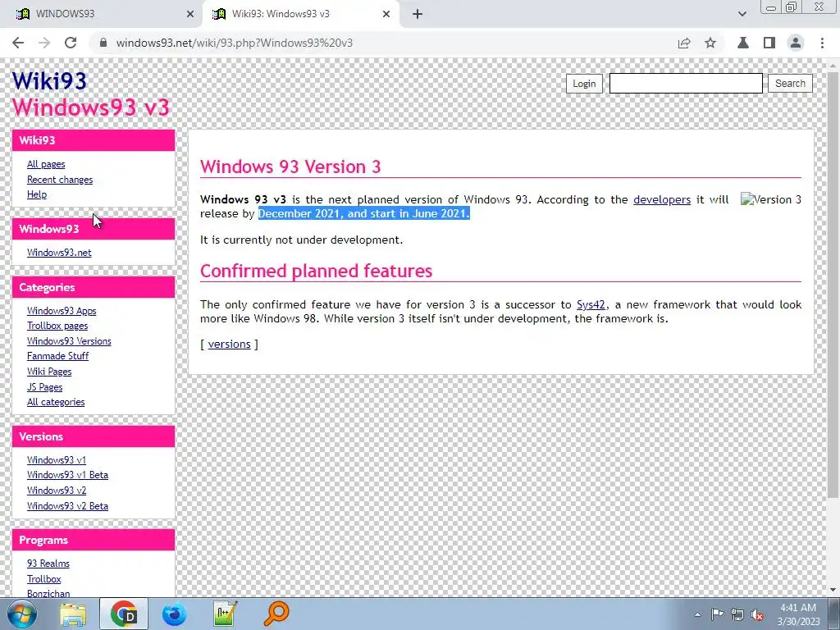The image size is (840, 630).
Task: Click the muted volume tray icon
Action: pyautogui.click(x=757, y=614)
